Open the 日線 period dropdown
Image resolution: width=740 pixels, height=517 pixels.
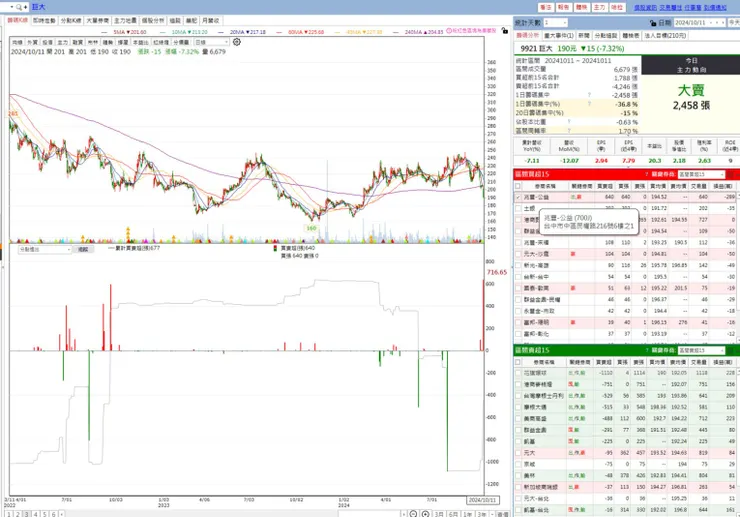click(x=211, y=42)
